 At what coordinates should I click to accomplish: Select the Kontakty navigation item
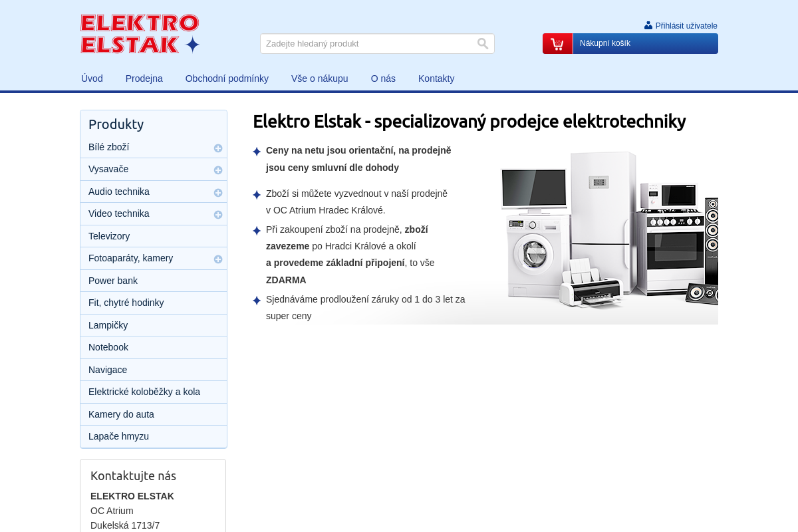point(436,78)
